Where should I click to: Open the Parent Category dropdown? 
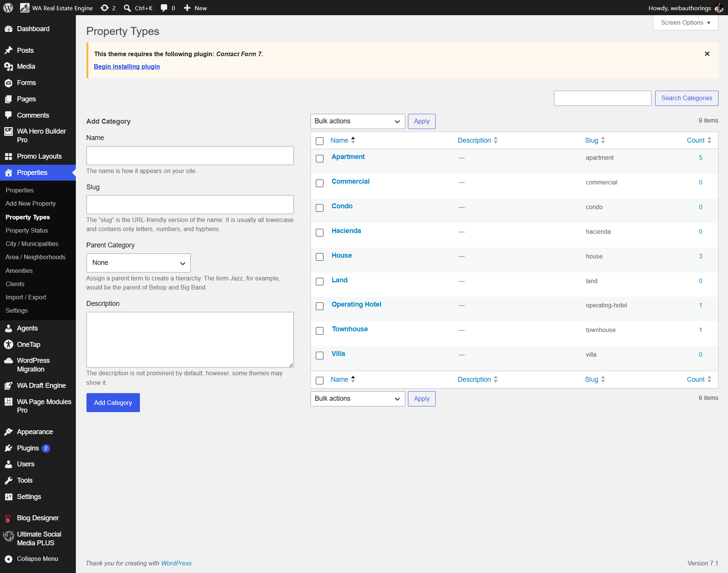[x=138, y=263]
